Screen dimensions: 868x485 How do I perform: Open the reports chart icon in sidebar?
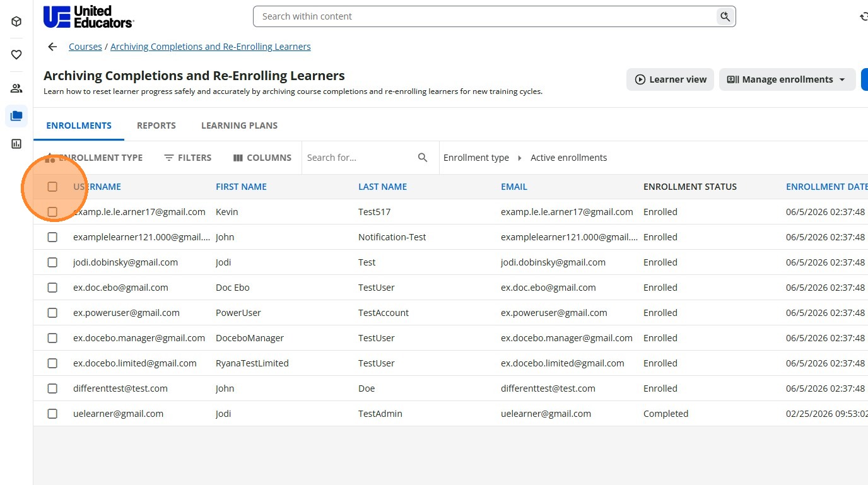[16, 144]
